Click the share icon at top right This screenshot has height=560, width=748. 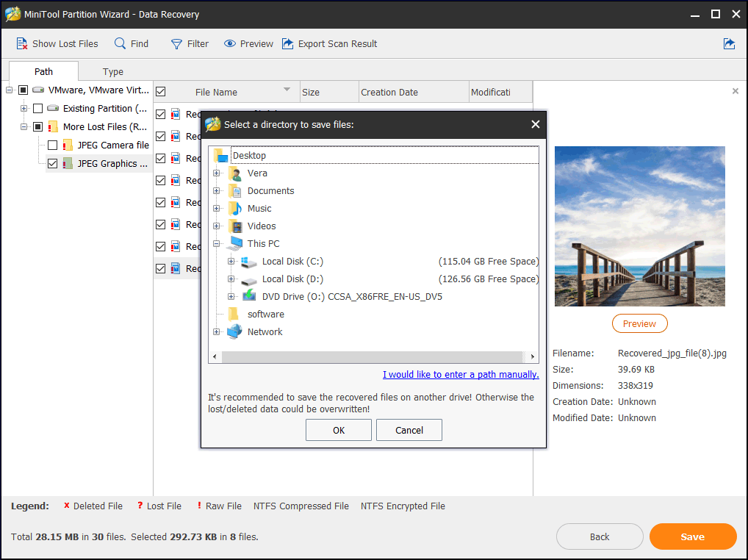click(x=729, y=44)
